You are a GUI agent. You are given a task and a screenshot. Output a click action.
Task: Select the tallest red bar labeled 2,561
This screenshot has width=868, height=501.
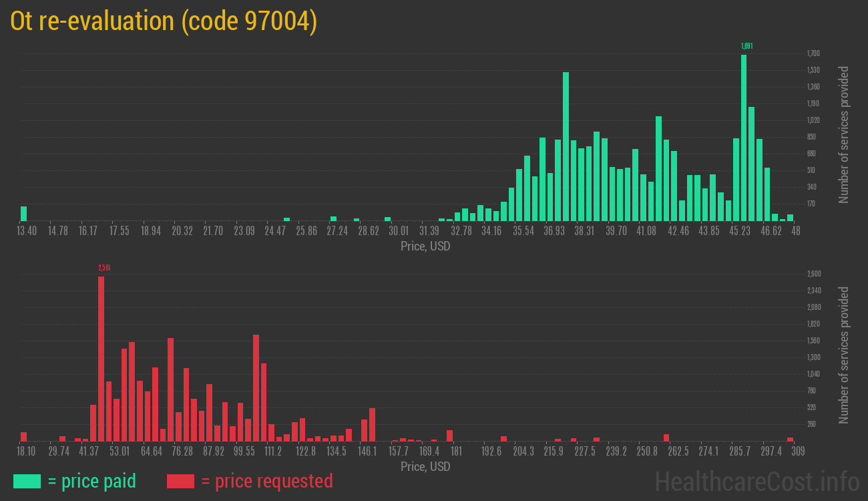tap(101, 358)
